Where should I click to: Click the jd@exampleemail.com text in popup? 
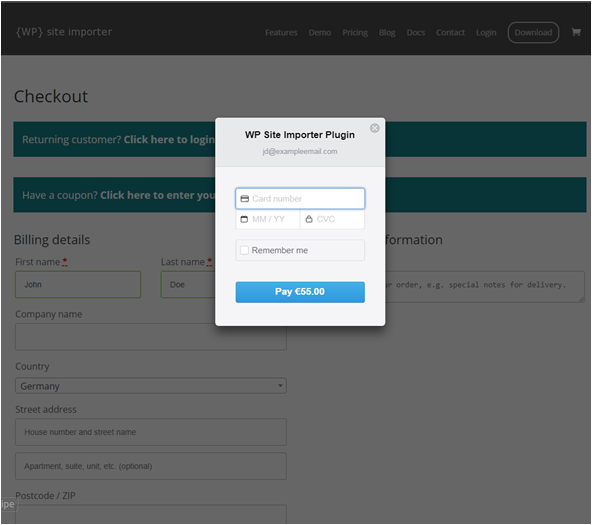pos(300,151)
